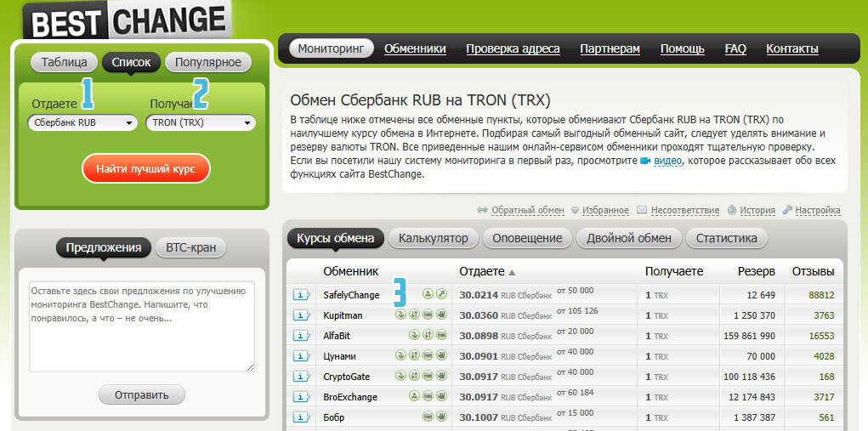Open info icon in Бобр row
The width and height of the screenshot is (868, 431).
point(301,417)
